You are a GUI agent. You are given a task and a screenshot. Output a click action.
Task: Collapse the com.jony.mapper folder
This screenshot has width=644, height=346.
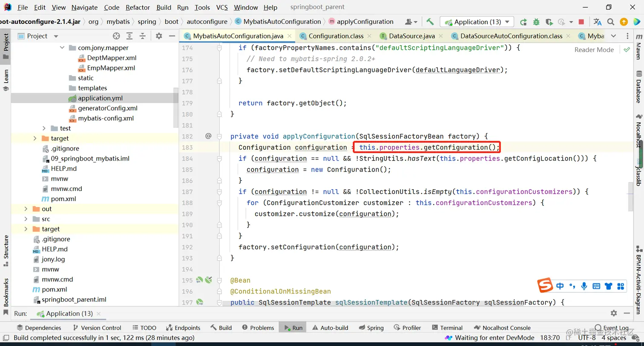[x=62, y=48]
